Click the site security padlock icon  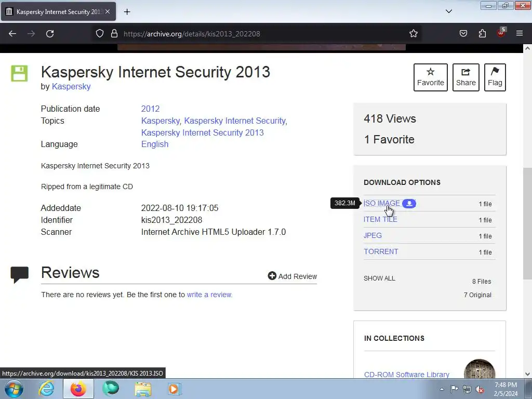click(114, 34)
